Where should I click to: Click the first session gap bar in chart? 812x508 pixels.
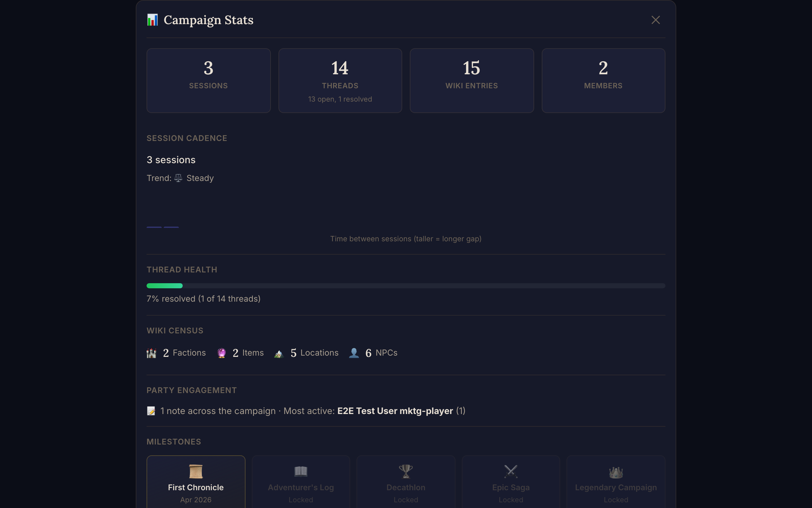point(154,227)
